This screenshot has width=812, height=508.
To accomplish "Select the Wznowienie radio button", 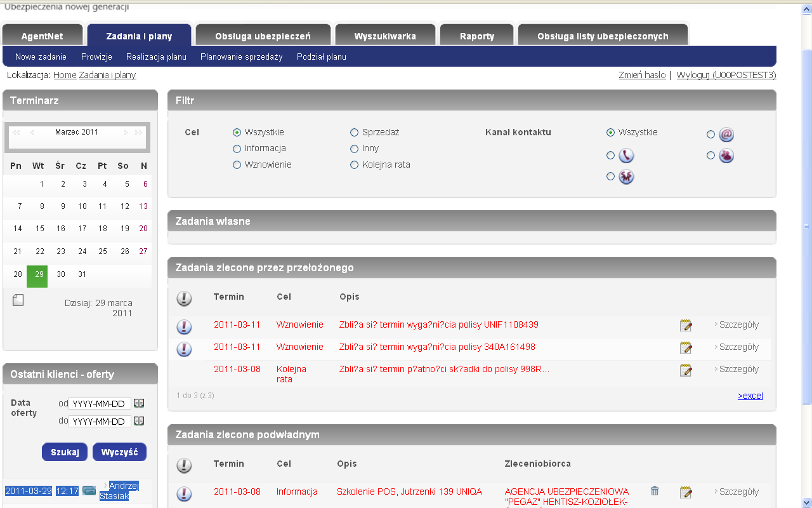I will 237,165.
